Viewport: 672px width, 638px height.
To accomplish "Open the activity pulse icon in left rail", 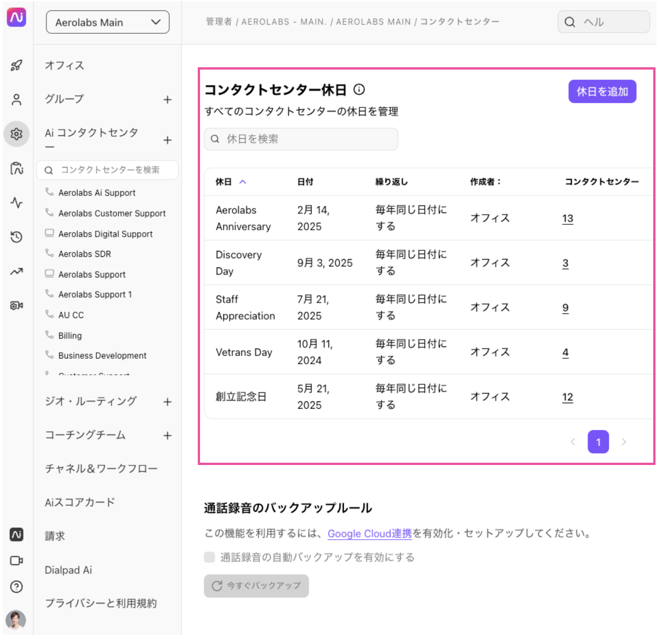I will (x=16, y=202).
